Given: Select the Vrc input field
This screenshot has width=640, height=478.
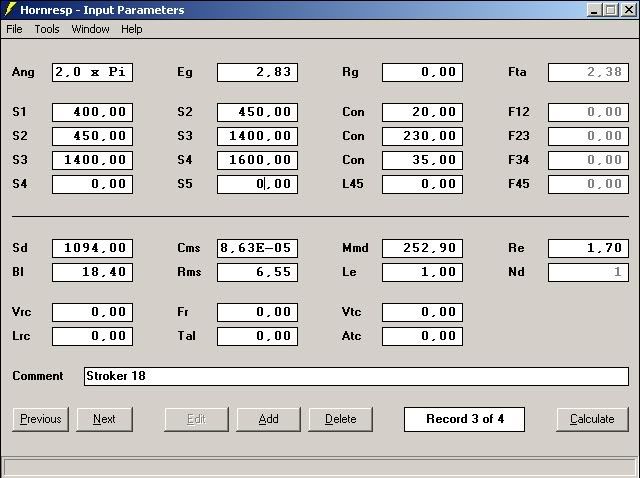Looking at the screenshot, I should (92, 313).
